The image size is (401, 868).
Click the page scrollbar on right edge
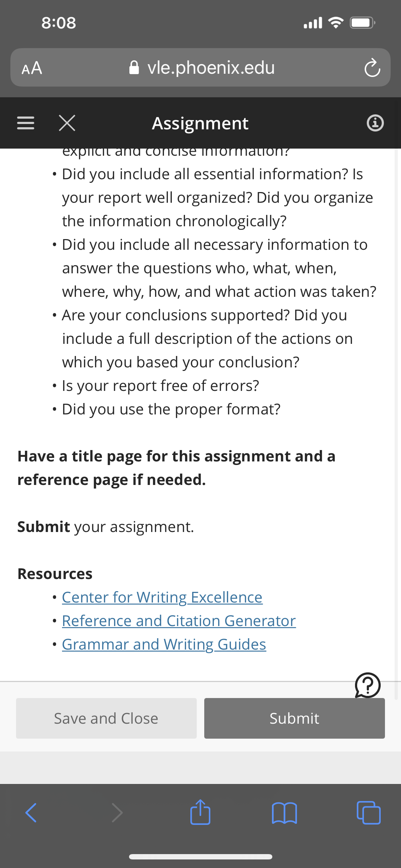(396, 428)
